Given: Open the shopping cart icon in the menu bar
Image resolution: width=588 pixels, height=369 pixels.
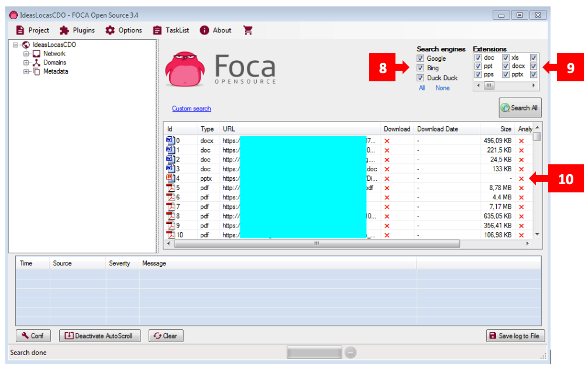Looking at the screenshot, I should click(x=247, y=30).
